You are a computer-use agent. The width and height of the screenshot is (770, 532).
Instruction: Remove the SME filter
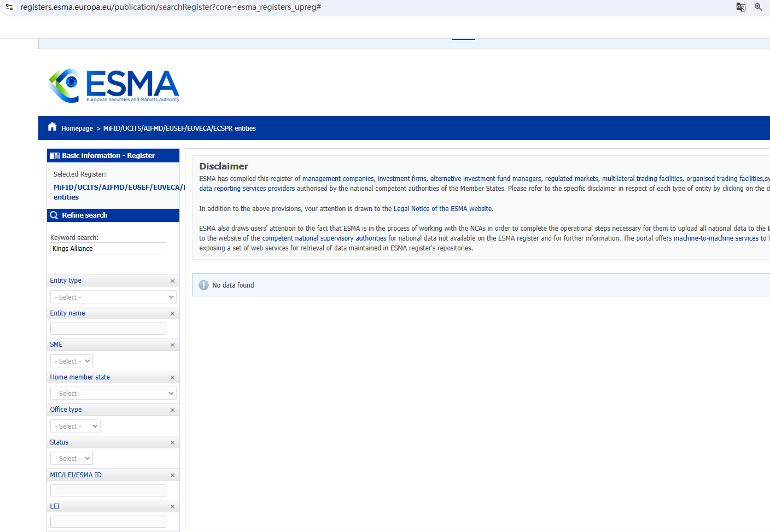point(172,345)
